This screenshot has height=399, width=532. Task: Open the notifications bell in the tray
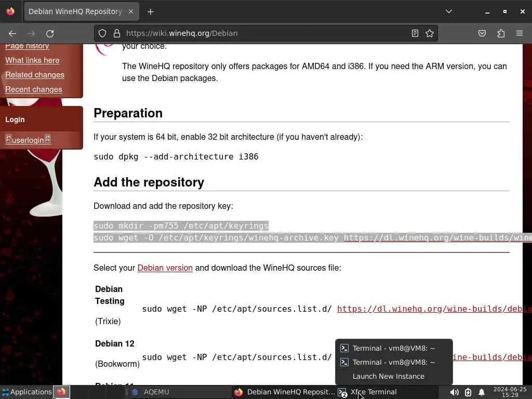[x=482, y=393]
